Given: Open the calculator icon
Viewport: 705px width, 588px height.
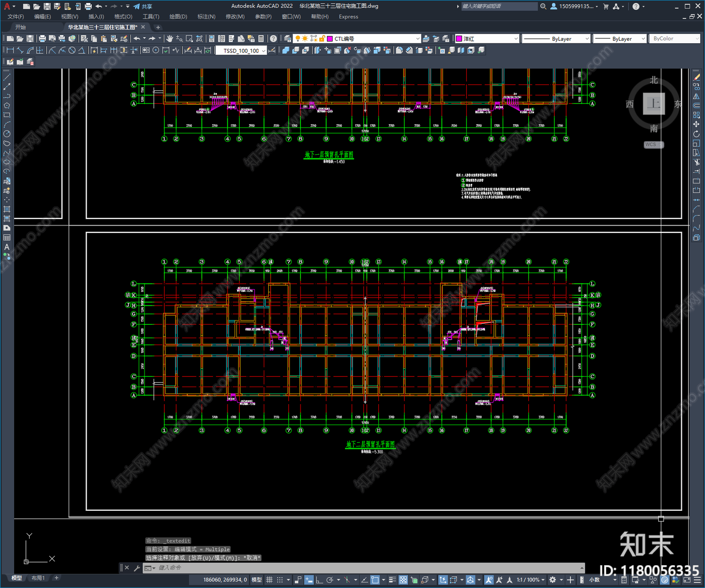Looking at the screenshot, I should [x=261, y=39].
